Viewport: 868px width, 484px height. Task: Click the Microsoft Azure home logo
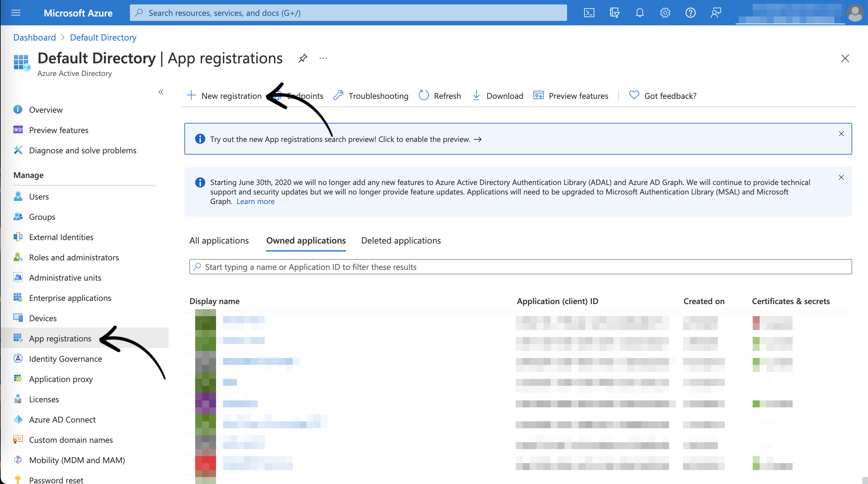point(78,13)
